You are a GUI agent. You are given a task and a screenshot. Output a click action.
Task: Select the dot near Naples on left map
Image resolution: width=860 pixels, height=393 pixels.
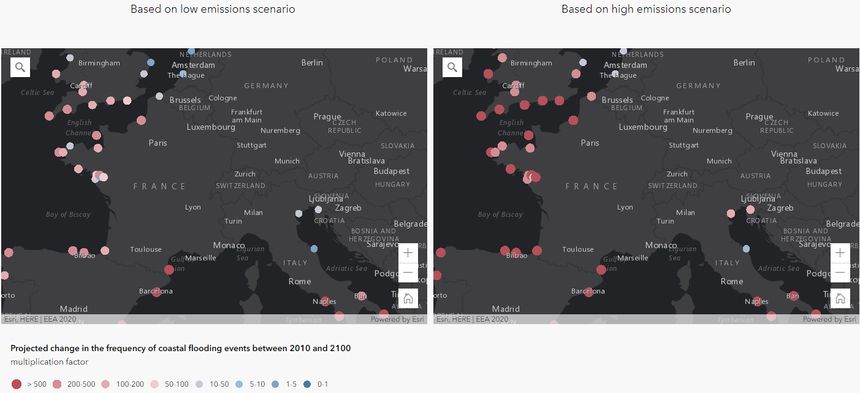tap(325, 301)
